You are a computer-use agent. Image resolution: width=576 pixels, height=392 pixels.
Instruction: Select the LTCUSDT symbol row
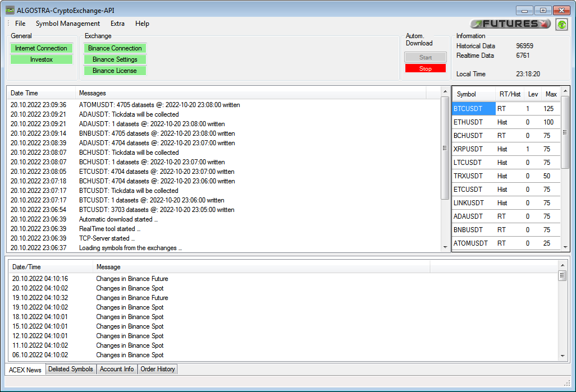[506, 163]
